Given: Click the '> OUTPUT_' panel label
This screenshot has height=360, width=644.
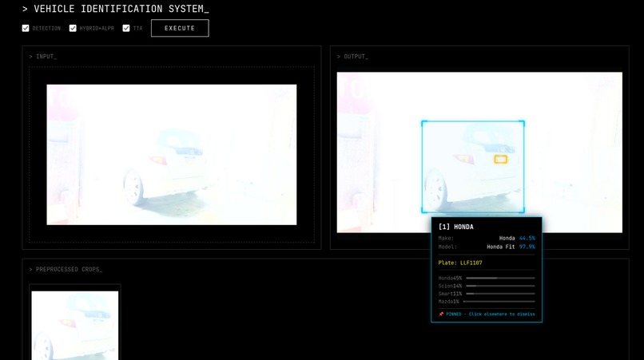Looking at the screenshot, I should pyautogui.click(x=352, y=57).
